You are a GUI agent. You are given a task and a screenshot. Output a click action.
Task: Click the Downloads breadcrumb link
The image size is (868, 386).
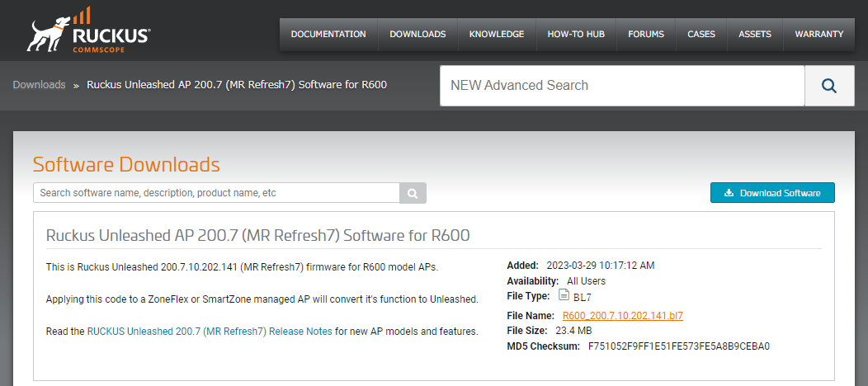tap(39, 85)
